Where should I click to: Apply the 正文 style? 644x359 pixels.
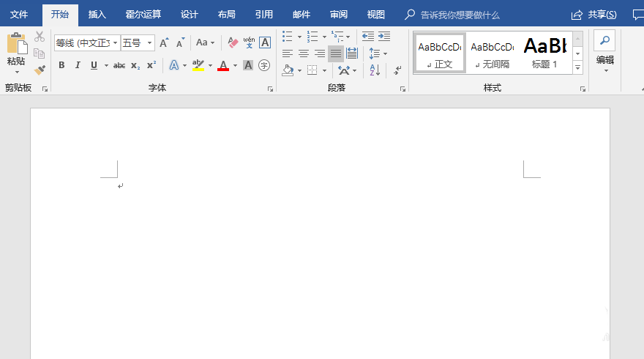(440, 53)
